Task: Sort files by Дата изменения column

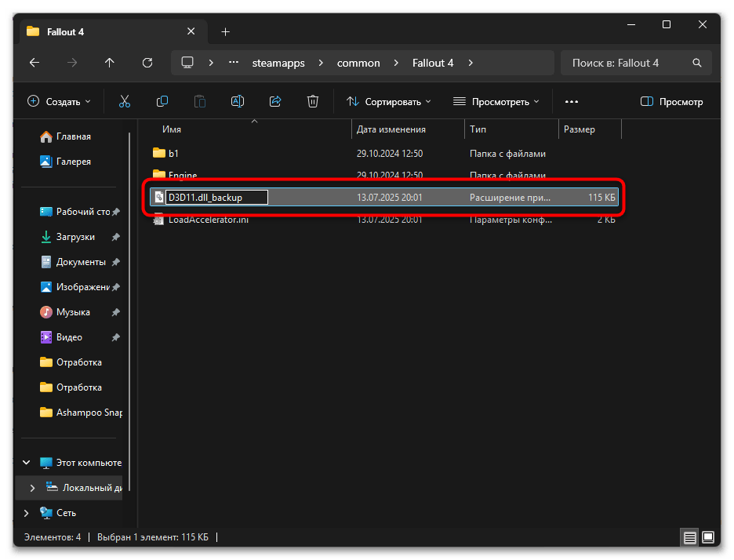Action: (391, 129)
